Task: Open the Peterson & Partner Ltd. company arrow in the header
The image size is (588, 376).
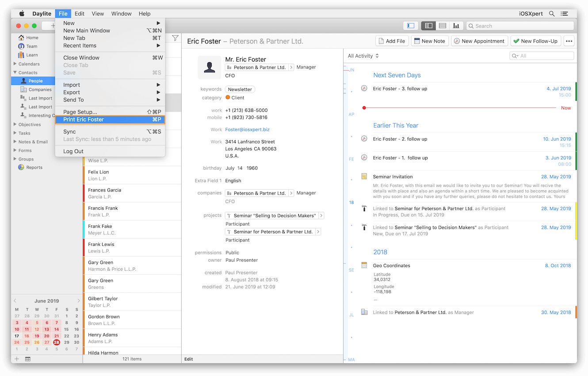Action: click(291, 67)
